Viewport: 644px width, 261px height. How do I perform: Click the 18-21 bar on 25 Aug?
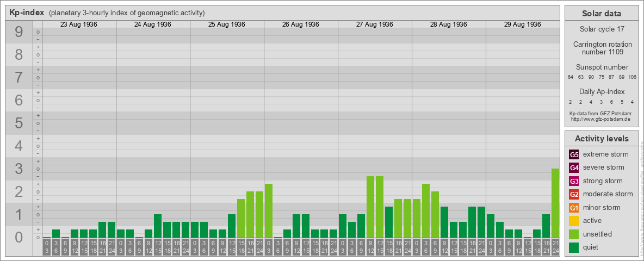(x=250, y=215)
